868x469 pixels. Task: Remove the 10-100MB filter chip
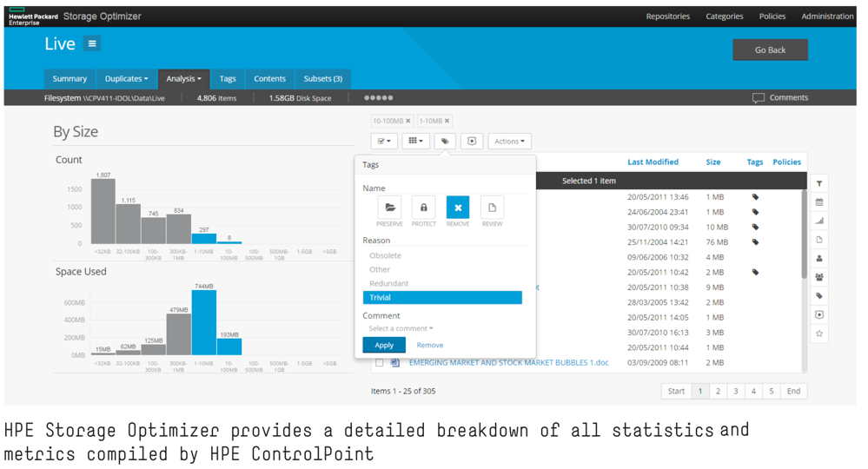(x=408, y=121)
